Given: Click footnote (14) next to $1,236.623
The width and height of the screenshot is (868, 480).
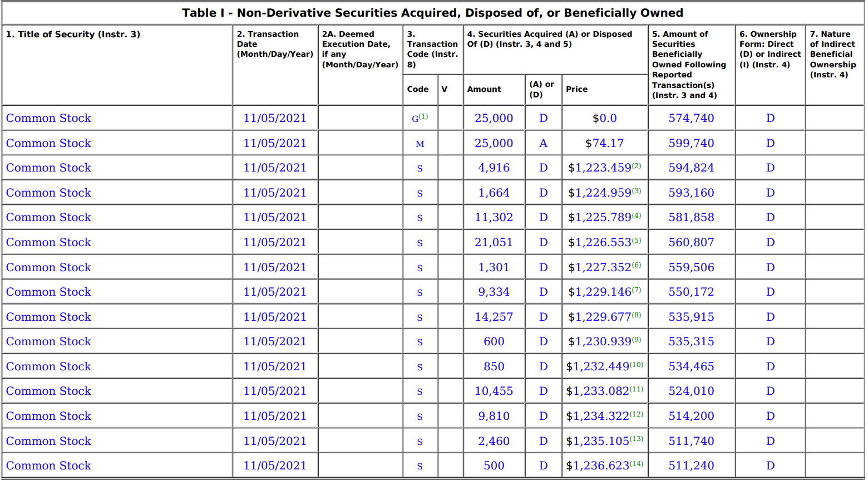Looking at the screenshot, I should (x=637, y=464).
